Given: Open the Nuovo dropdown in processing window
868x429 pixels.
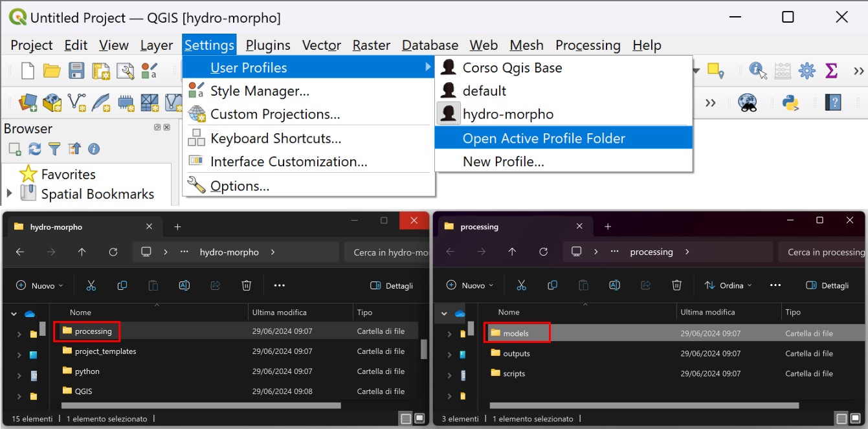Looking at the screenshot, I should (469, 285).
